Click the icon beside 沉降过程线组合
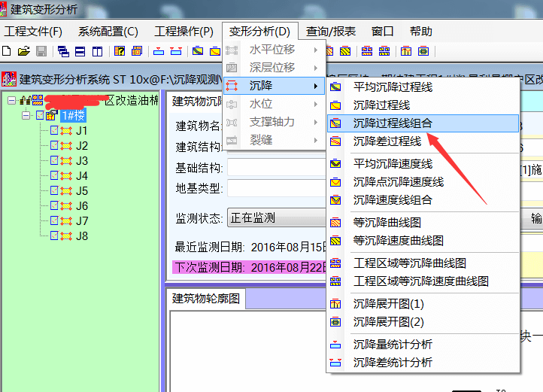Screen dimensions: 543x392 335,123
